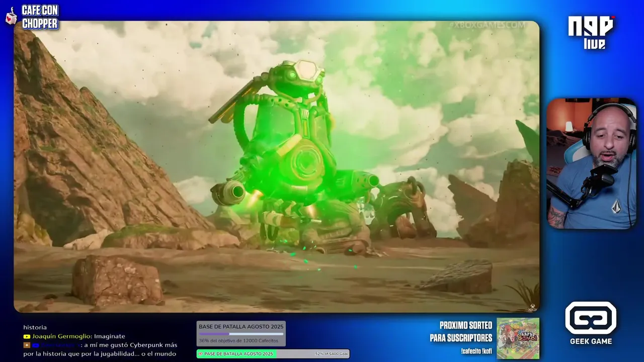Click the Geek Game controller logo
Image resolution: width=644 pixels, height=362 pixels.
click(591, 318)
